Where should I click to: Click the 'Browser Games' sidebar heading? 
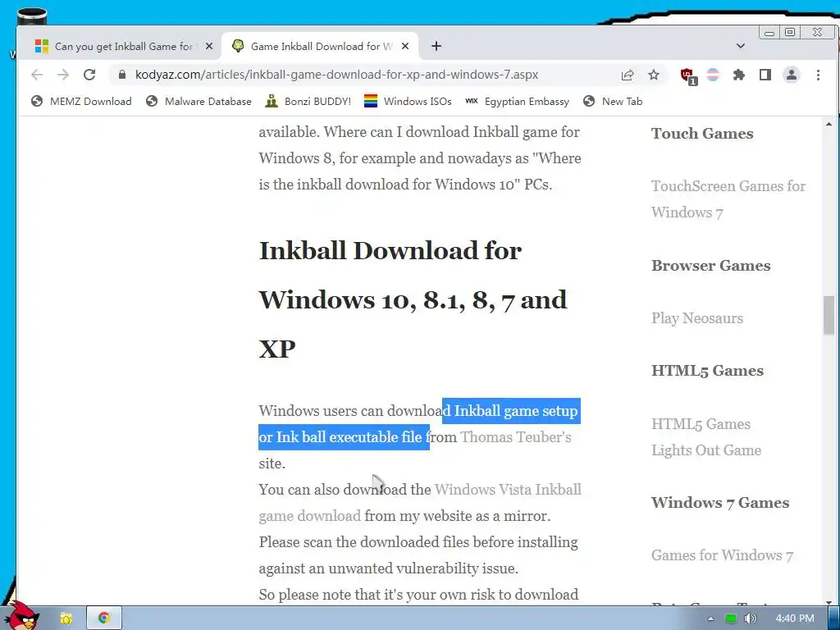[x=711, y=266]
